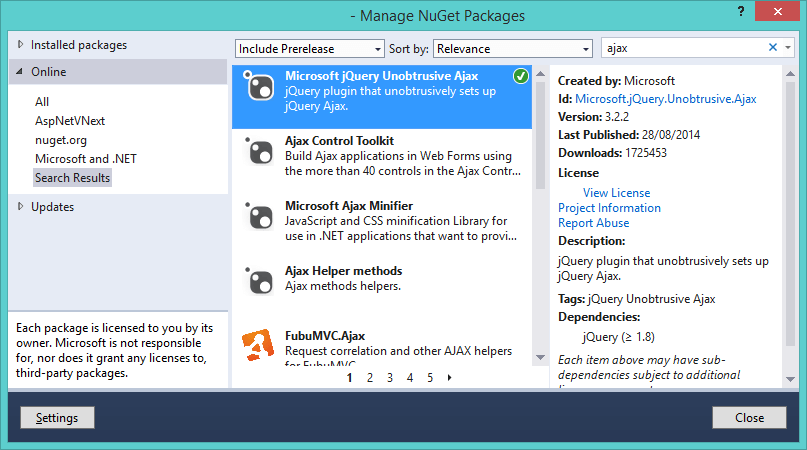Click the package list scroll down arrow
807x450 pixels.
[540, 357]
